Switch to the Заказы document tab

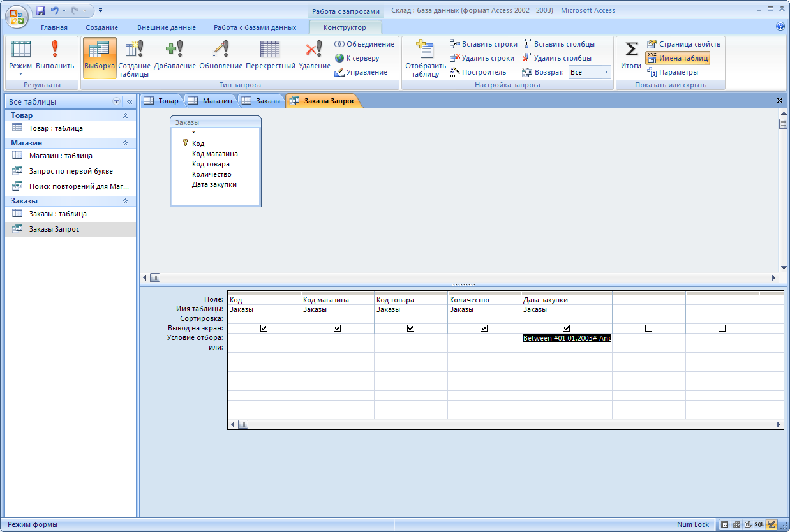262,101
